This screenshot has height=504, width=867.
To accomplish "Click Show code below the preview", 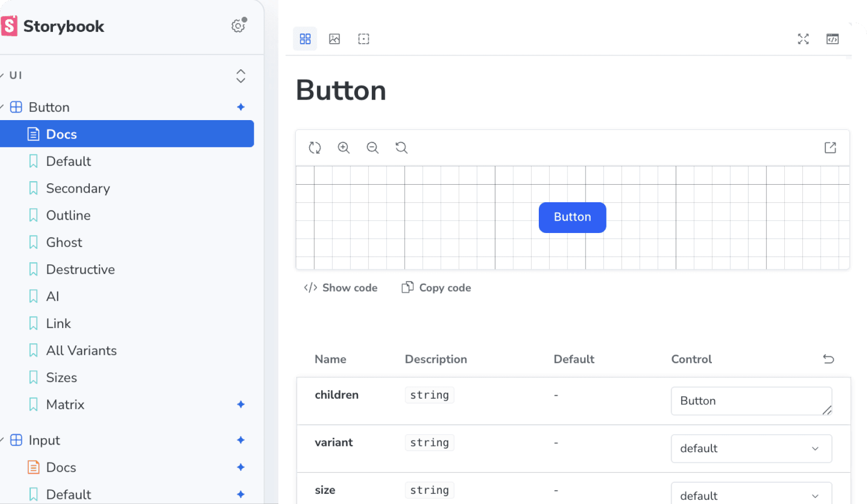I will pyautogui.click(x=341, y=288).
